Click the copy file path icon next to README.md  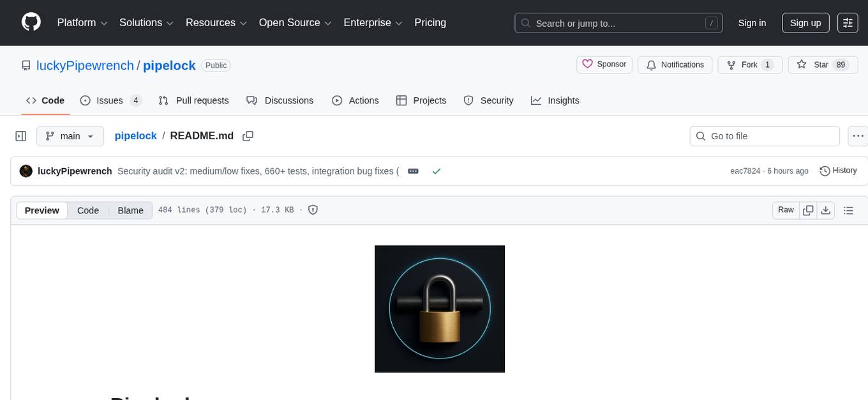point(248,135)
